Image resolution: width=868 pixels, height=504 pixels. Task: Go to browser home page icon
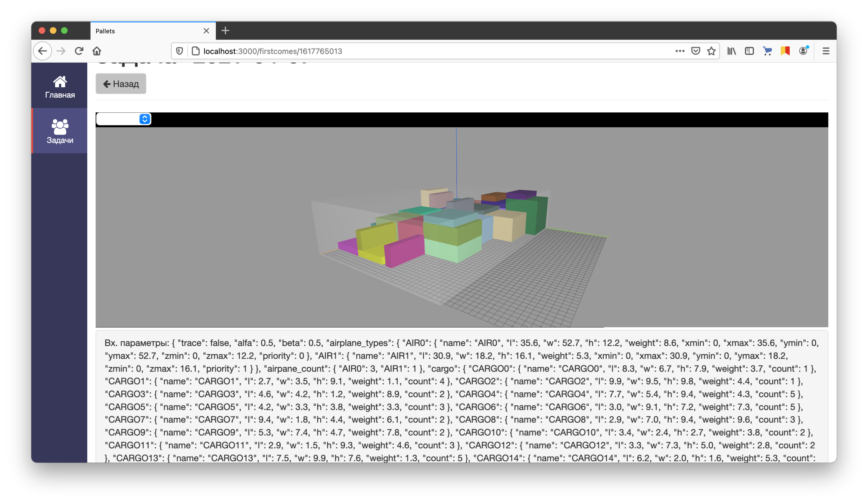coord(97,51)
